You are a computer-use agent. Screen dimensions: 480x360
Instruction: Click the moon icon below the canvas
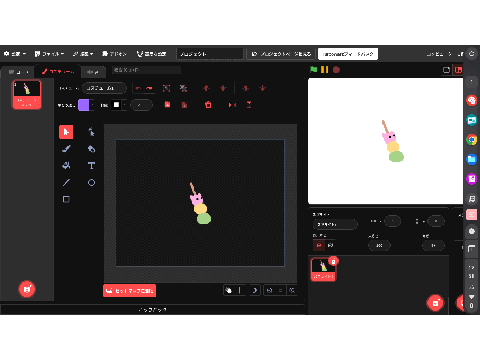point(255,290)
